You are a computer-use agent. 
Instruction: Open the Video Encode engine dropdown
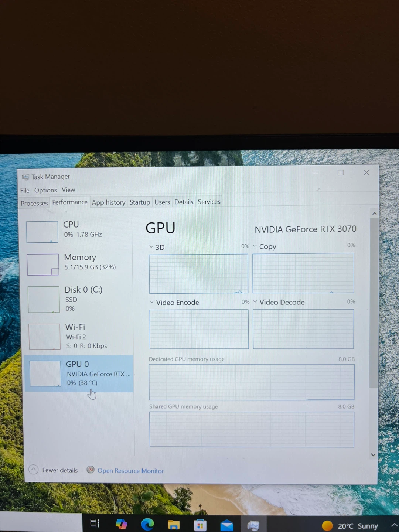[x=152, y=302]
